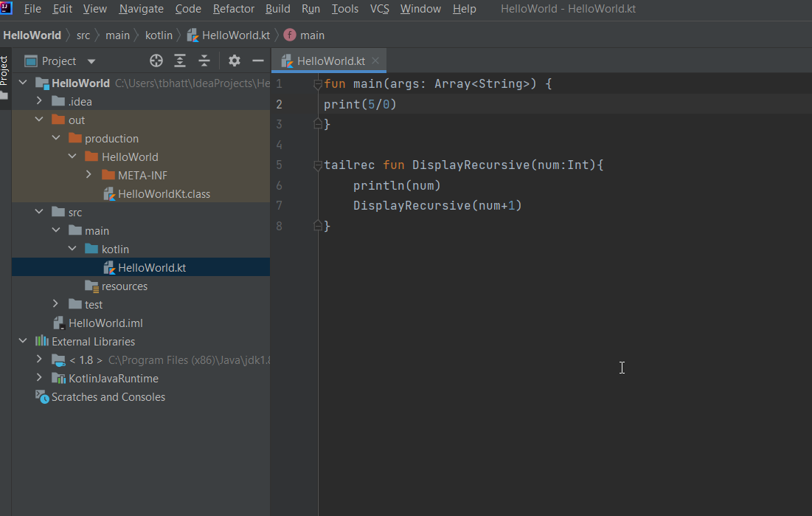Image resolution: width=812 pixels, height=516 pixels.
Task: Select Opened File in Project toolbar
Action: [156, 61]
